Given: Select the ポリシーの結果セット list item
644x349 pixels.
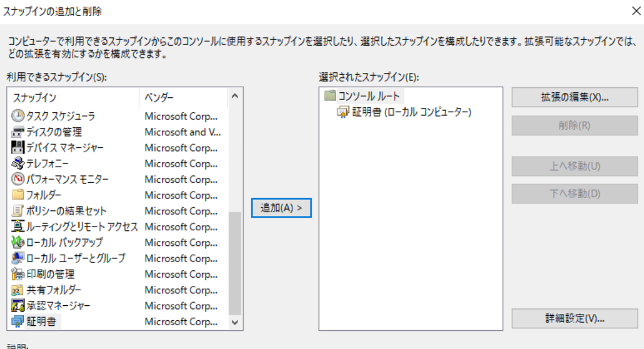Looking at the screenshot, I should [x=66, y=211].
